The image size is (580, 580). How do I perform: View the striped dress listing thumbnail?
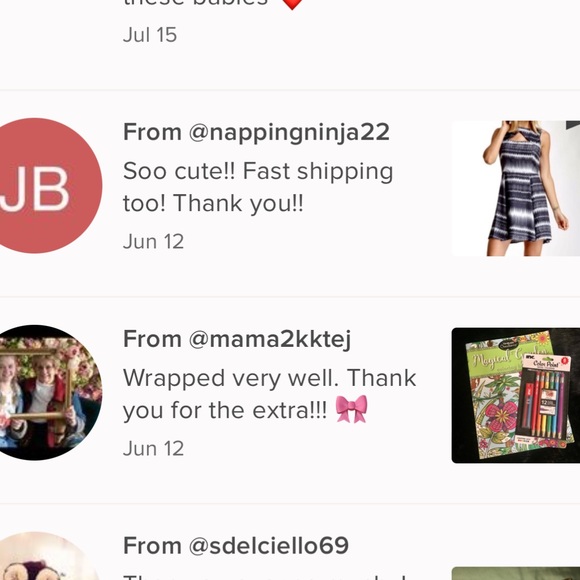(516, 188)
